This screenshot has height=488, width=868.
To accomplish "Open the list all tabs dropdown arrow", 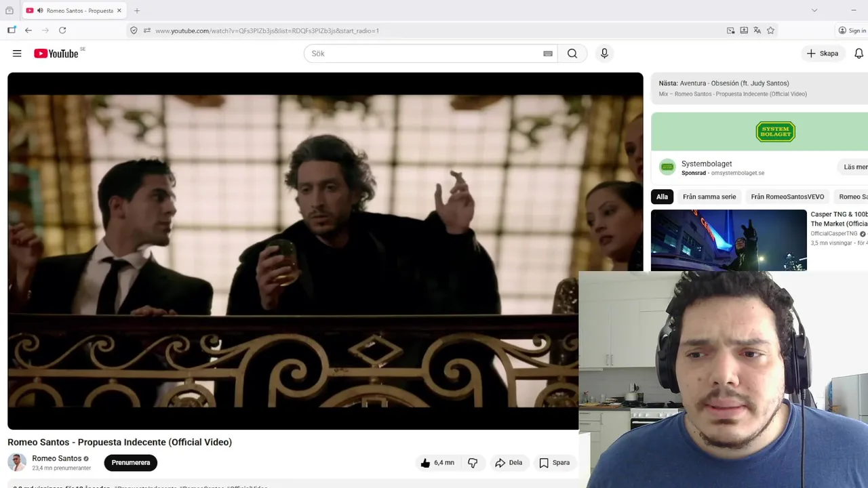I will tap(814, 10).
